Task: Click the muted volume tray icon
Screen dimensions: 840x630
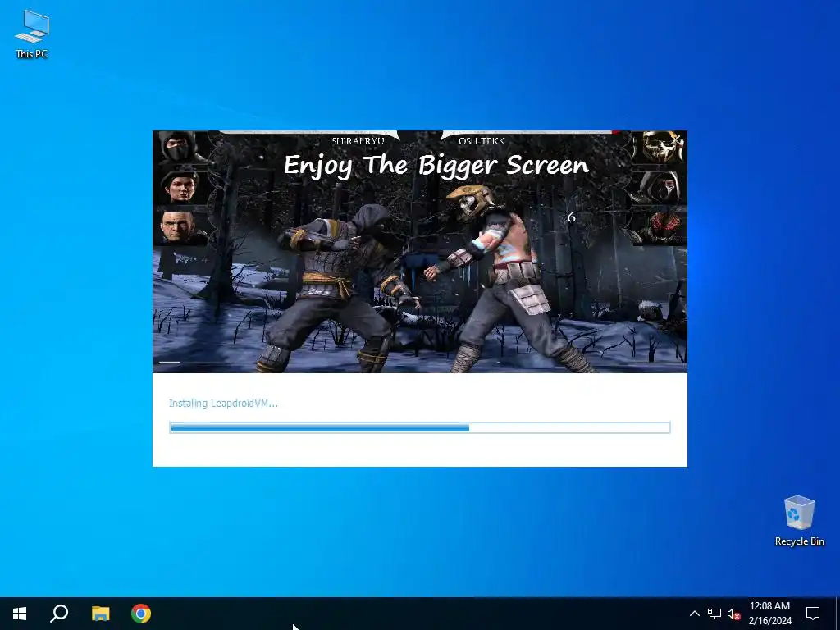Action: point(734,614)
